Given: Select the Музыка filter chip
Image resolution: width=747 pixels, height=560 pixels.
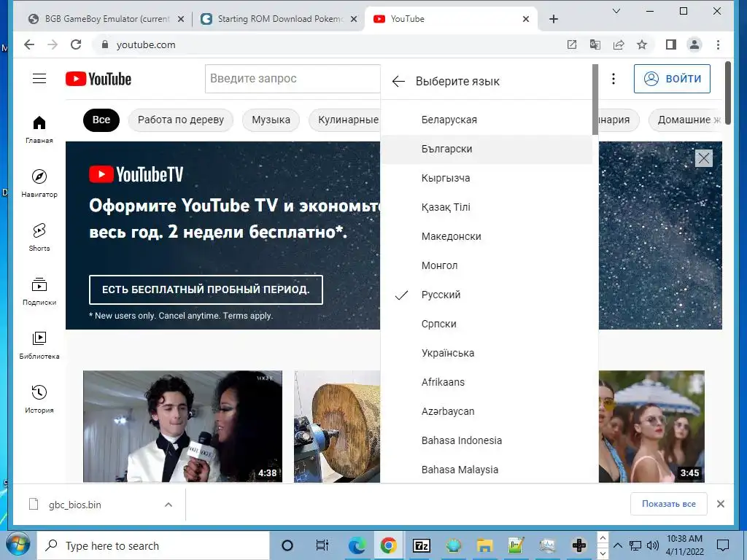Looking at the screenshot, I should tap(271, 120).
